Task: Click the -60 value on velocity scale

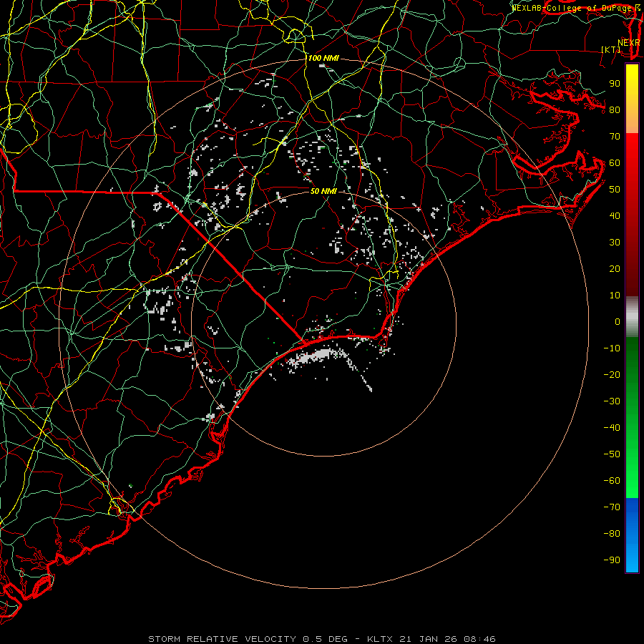Action: point(612,481)
